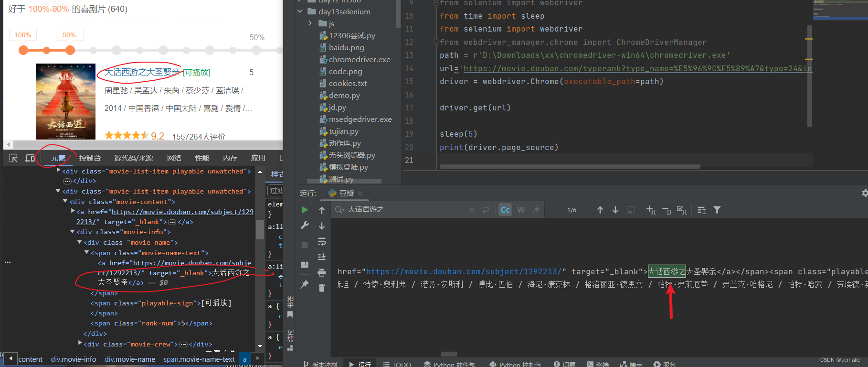Viewport: 868px width, 367px height.
Task: Toggle regex search option asterisk
Action: (x=536, y=210)
